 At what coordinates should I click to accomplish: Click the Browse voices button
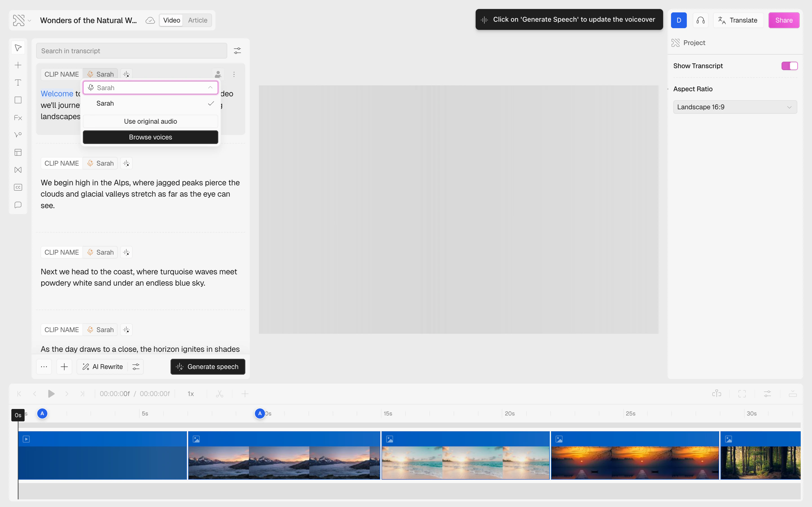click(150, 137)
